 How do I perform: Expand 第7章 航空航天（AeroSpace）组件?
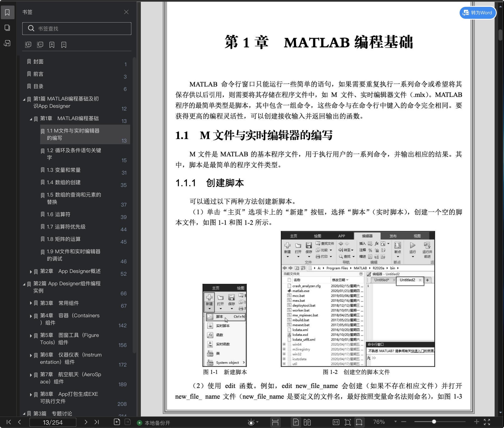pyautogui.click(x=31, y=375)
